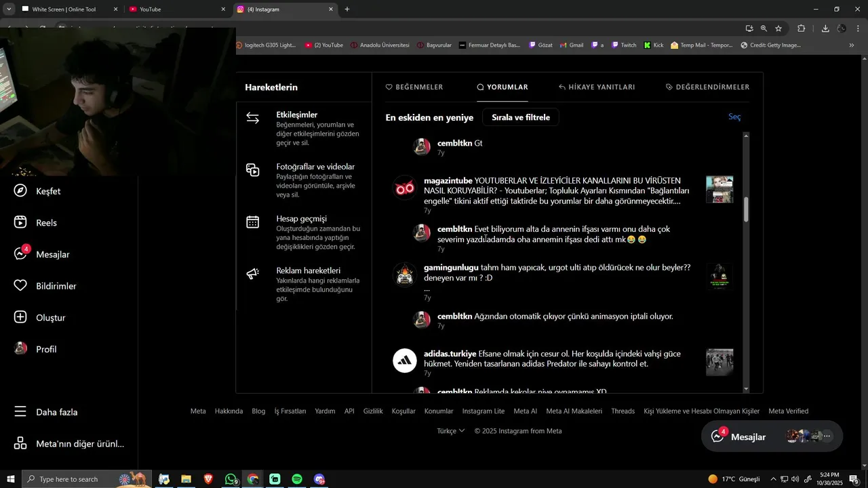The width and height of the screenshot is (868, 488).
Task: Click the Hakkında footer link
Action: tap(229, 411)
